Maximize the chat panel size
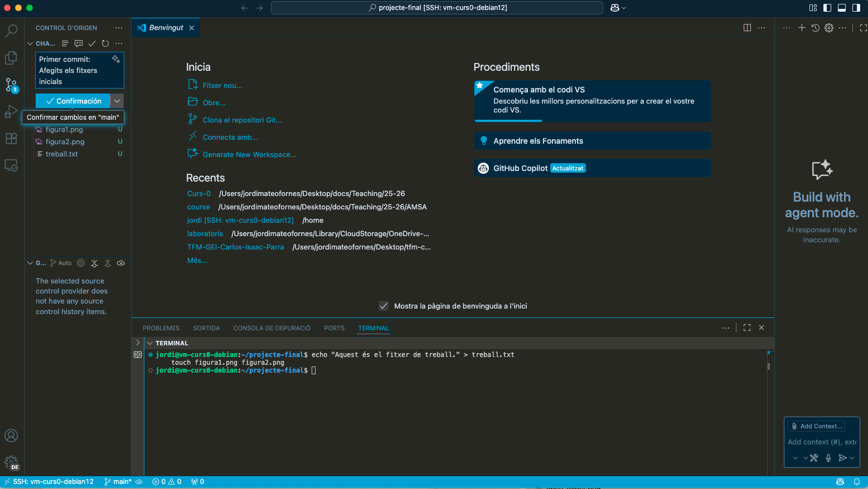This screenshot has height=489, width=868. point(863,28)
